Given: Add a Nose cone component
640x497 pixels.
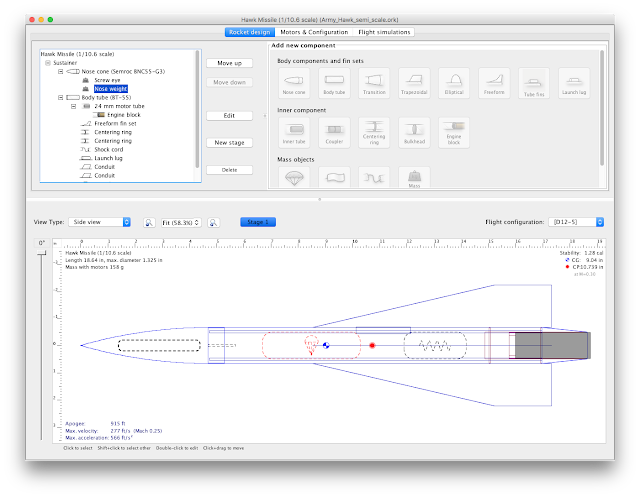Looking at the screenshot, I should pos(294,83).
